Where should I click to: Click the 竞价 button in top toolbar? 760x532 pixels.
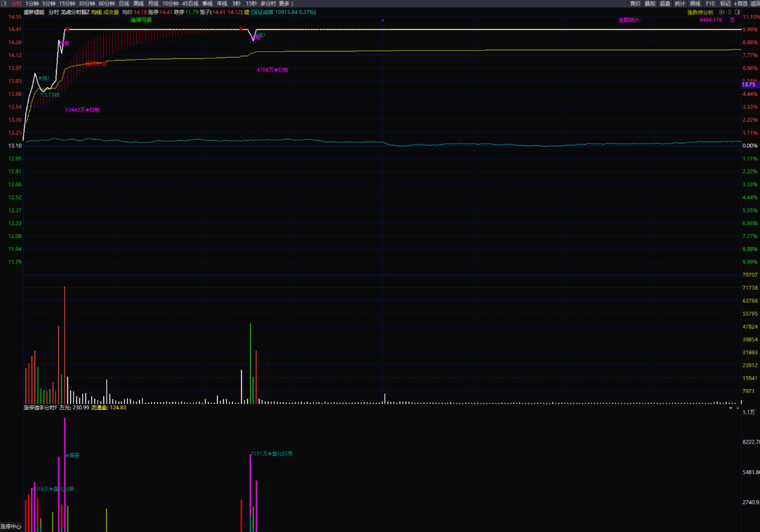(635, 3)
